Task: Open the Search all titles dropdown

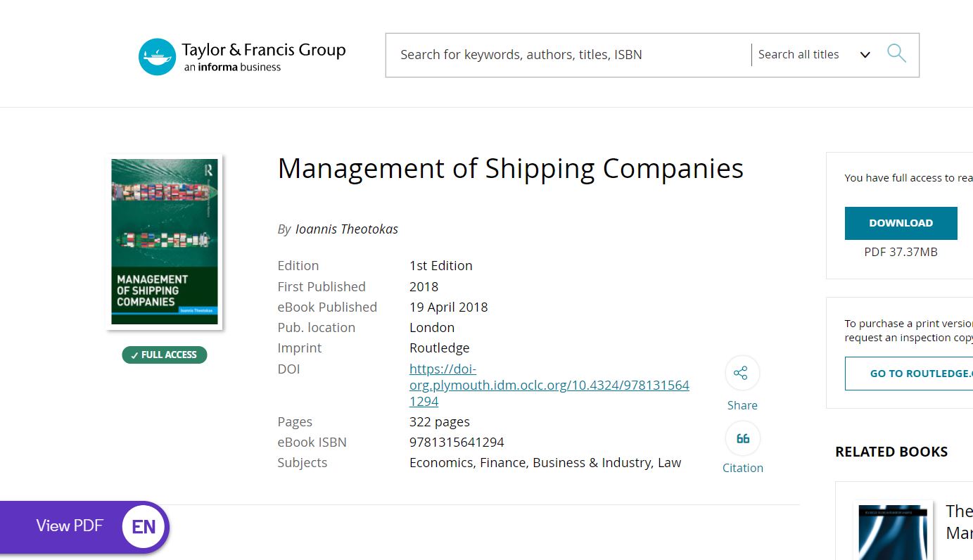Action: coord(814,55)
